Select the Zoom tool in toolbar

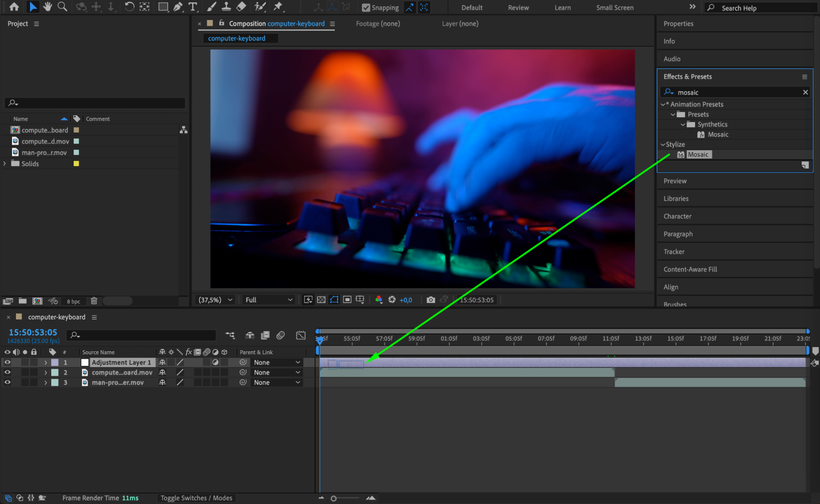coord(62,7)
